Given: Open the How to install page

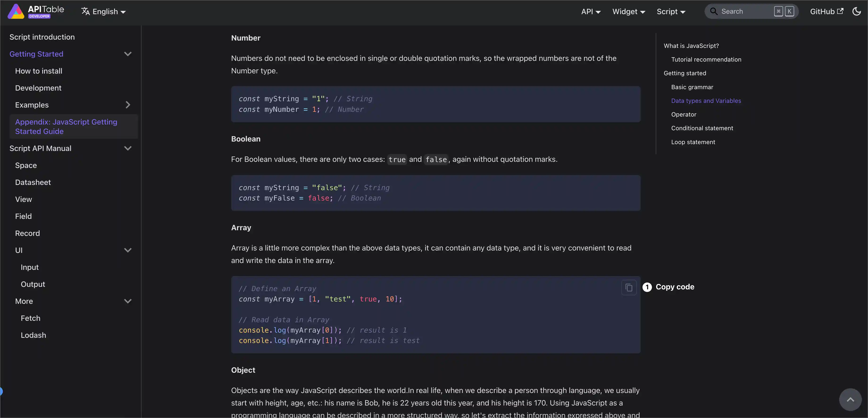Looking at the screenshot, I should tap(38, 71).
